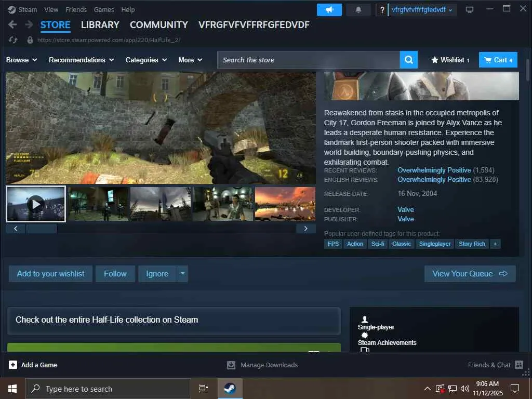Click Add a Game plus icon
This screenshot has width=532, height=399.
tap(13, 365)
